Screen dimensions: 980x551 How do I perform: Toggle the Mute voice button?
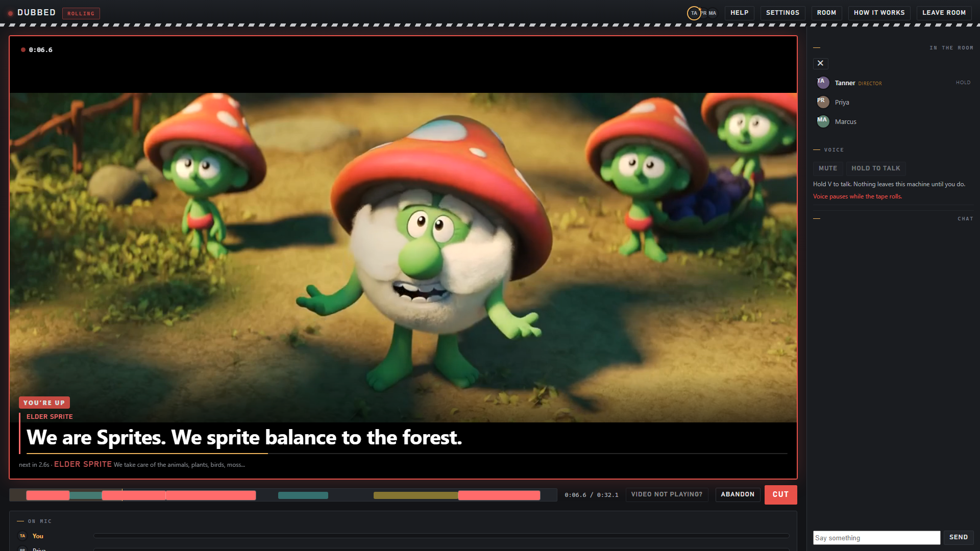(827, 168)
